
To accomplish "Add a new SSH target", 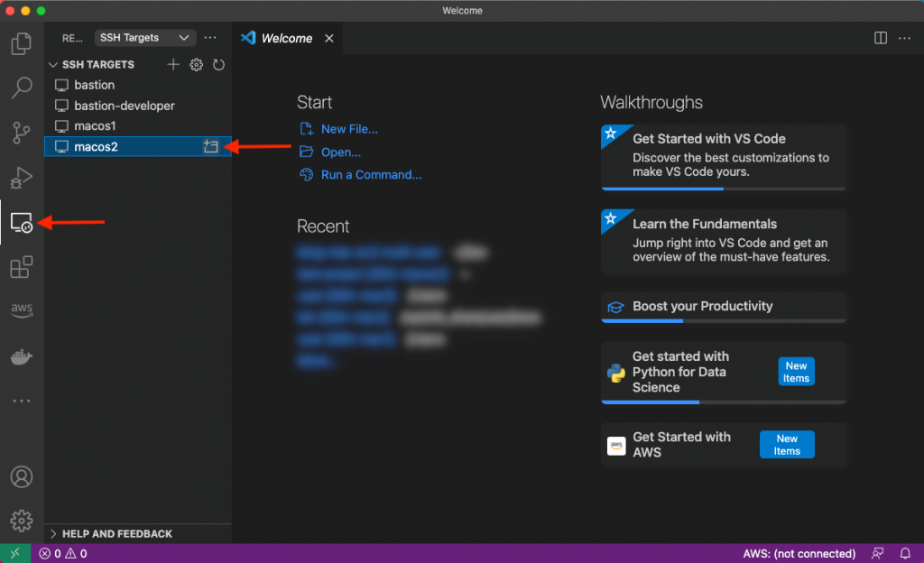I will coord(173,64).
